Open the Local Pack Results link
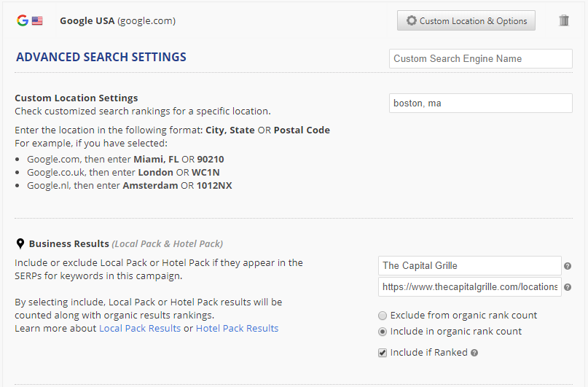The width and height of the screenshot is (588, 387). (x=140, y=328)
